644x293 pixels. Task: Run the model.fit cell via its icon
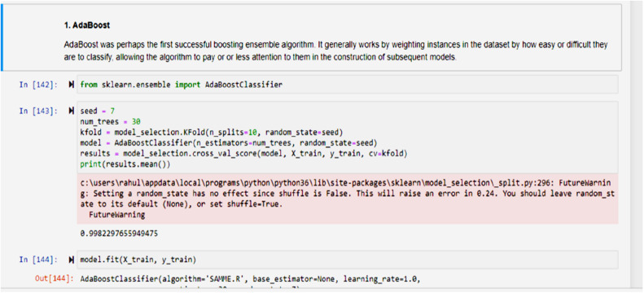(72, 260)
